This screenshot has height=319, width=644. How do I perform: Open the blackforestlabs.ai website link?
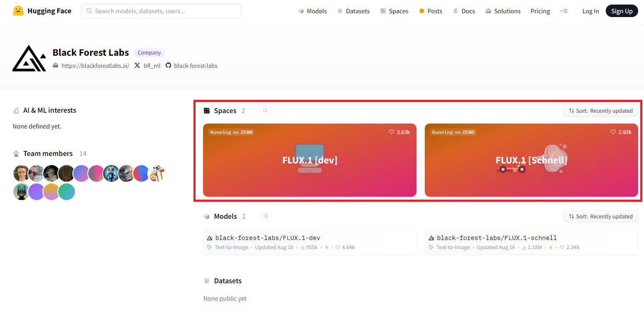(95, 66)
